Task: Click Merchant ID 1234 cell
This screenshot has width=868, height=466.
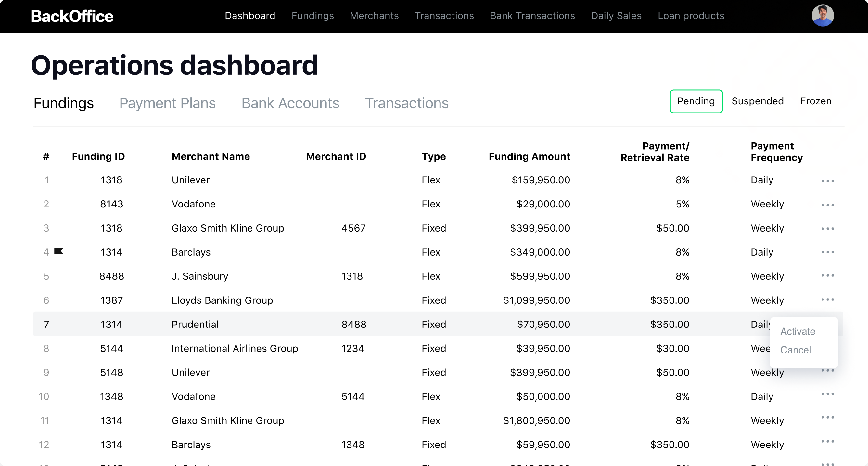Action: pos(353,348)
